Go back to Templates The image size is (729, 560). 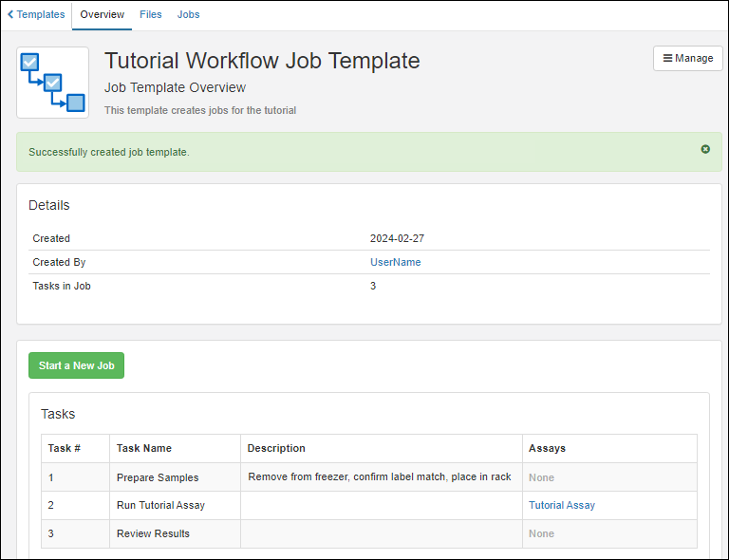tap(36, 14)
